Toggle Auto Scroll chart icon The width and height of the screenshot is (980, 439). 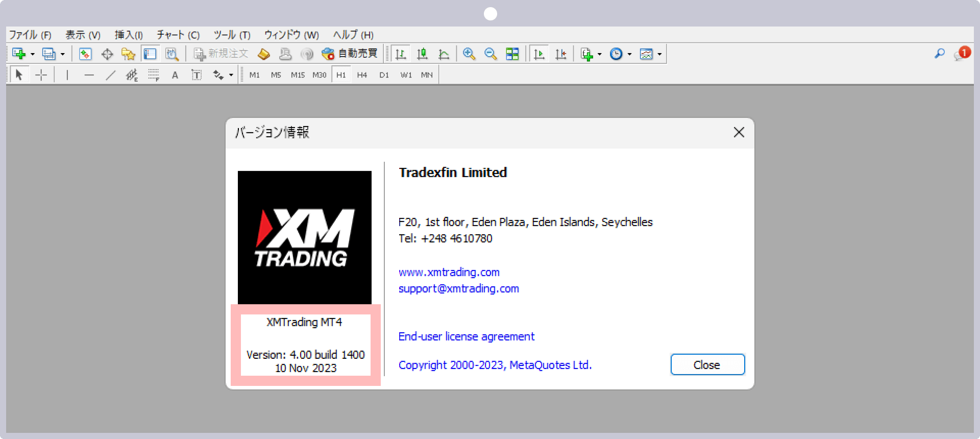tap(539, 54)
